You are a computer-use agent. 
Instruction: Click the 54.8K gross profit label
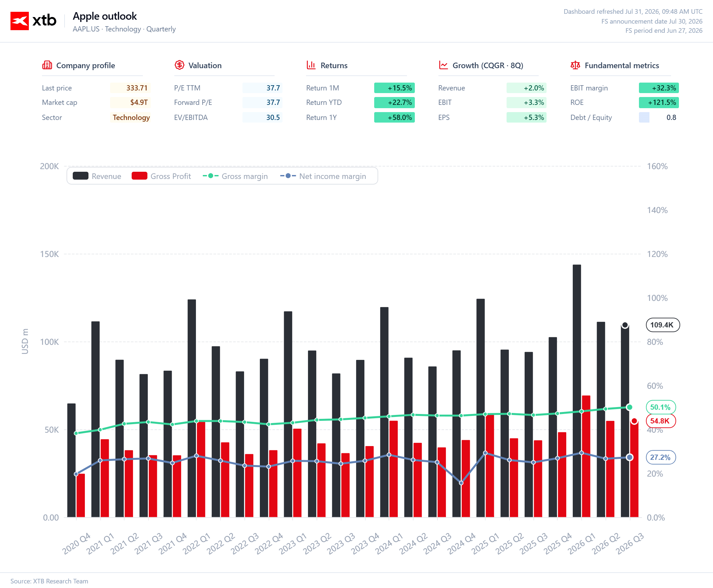click(661, 421)
